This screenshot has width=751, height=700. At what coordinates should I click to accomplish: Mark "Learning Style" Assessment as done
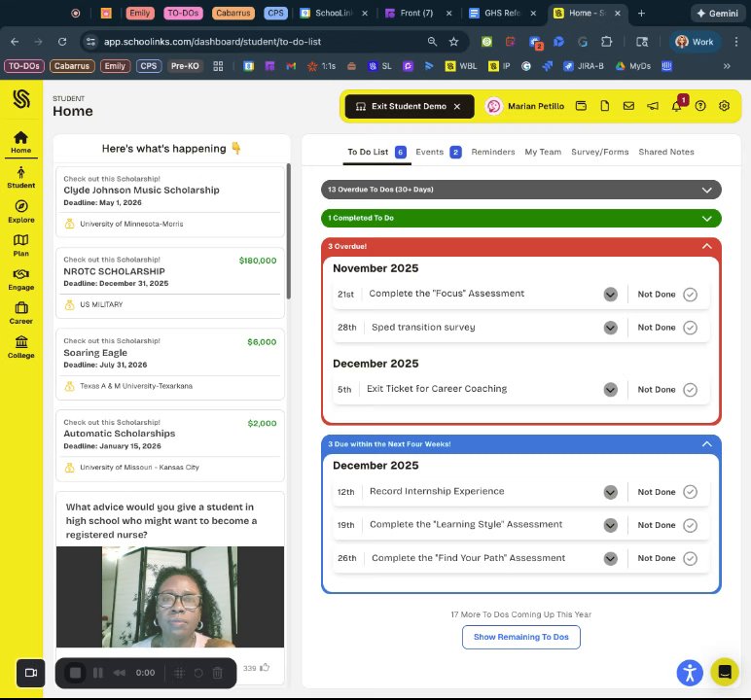[x=690, y=525]
